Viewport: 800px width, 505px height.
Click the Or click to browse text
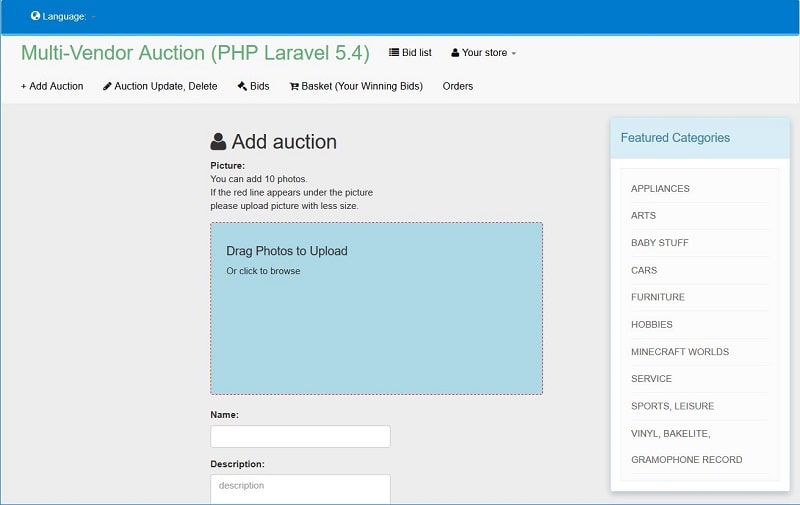pyautogui.click(x=263, y=271)
